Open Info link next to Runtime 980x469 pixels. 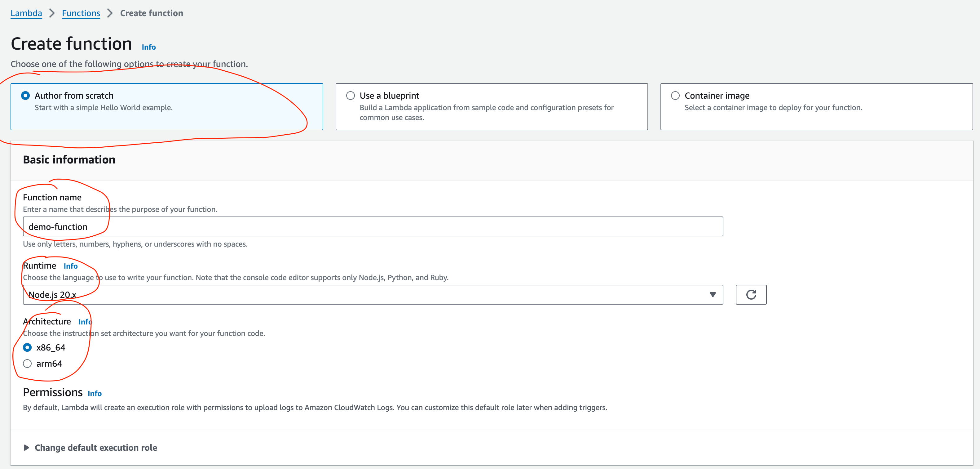coord(71,266)
